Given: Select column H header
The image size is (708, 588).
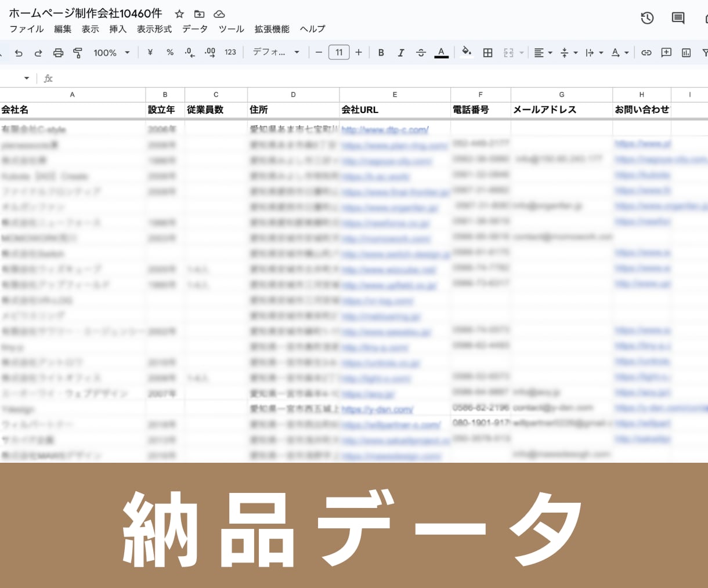Looking at the screenshot, I should [642, 95].
